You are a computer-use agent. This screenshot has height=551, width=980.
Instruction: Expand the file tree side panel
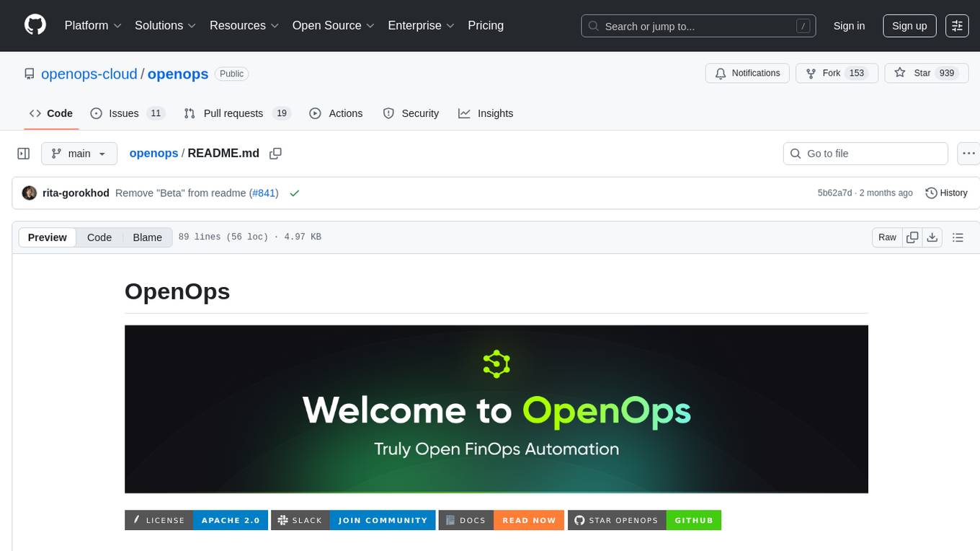(23, 154)
